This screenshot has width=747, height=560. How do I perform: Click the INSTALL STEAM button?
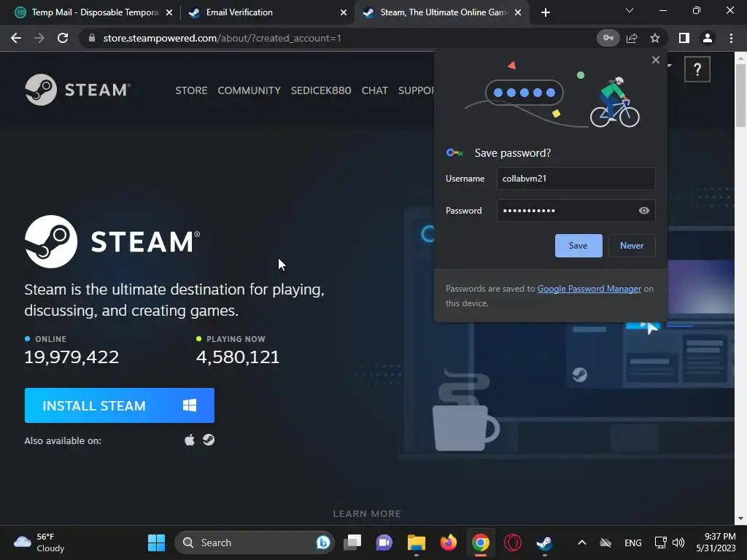pos(120,405)
